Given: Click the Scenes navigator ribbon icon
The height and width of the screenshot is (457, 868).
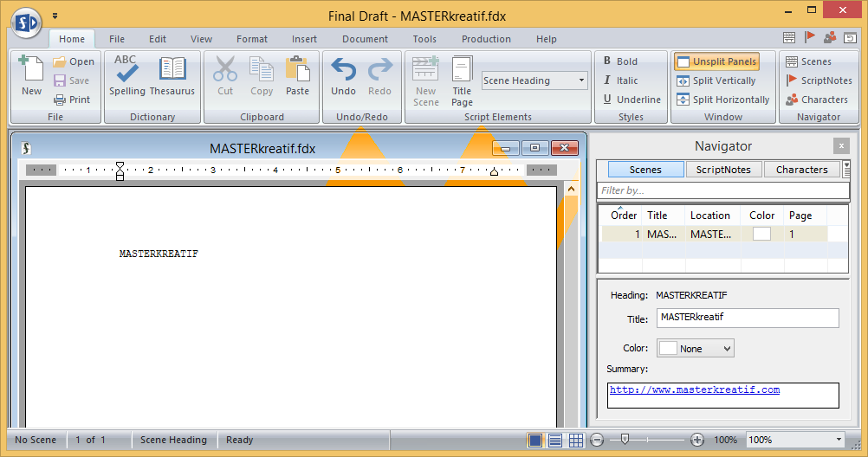Looking at the screenshot, I should pos(792,61).
